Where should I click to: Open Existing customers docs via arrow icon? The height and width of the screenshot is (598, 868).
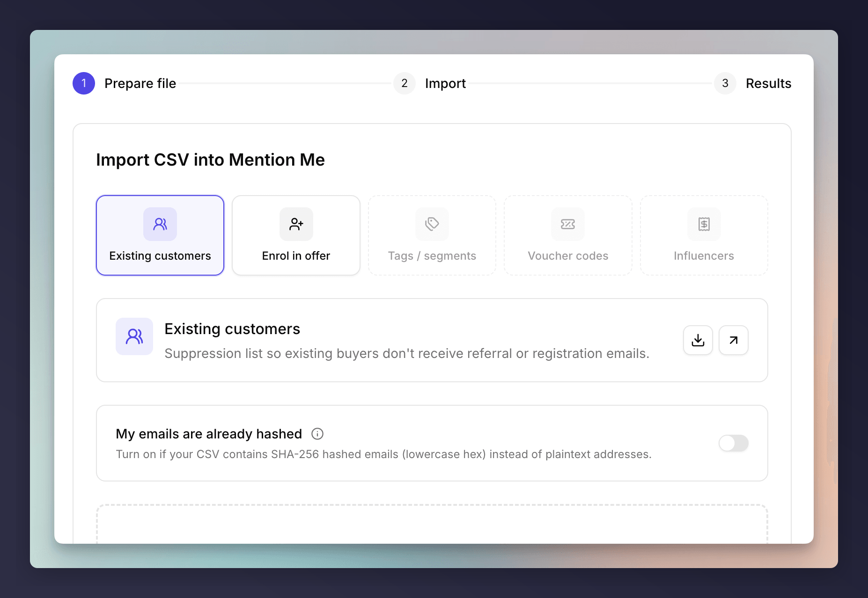pos(734,340)
